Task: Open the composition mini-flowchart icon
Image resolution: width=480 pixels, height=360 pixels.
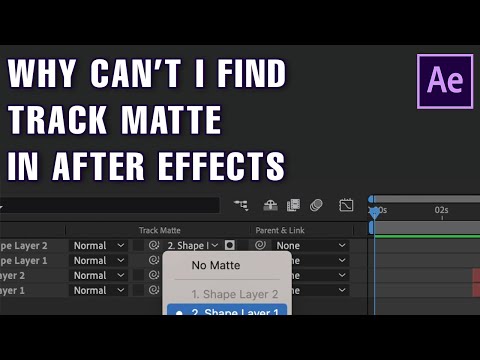Action: 241,205
